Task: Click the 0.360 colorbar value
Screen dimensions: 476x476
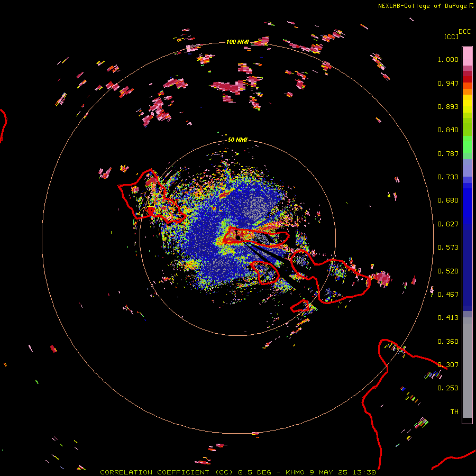Action: [x=448, y=342]
